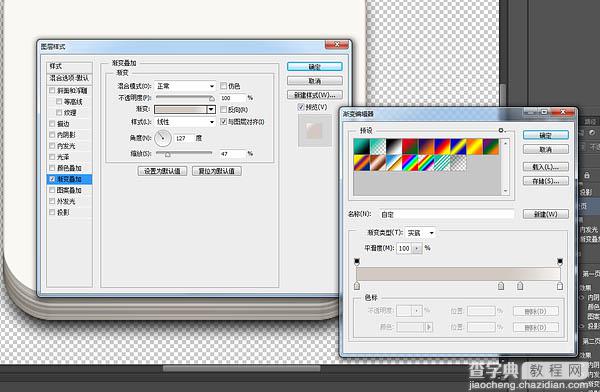Click the angle dial in Layer Style

163,138
